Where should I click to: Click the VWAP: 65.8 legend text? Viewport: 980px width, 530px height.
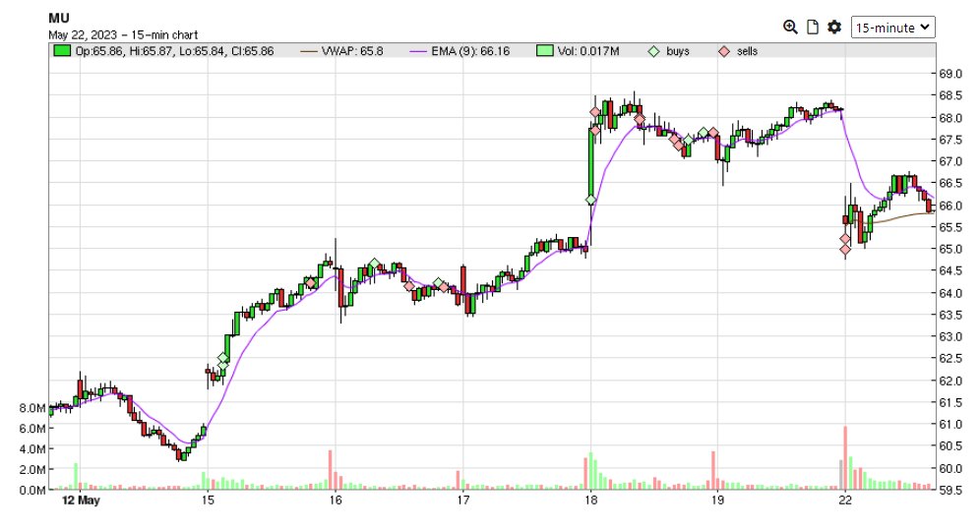(352, 51)
